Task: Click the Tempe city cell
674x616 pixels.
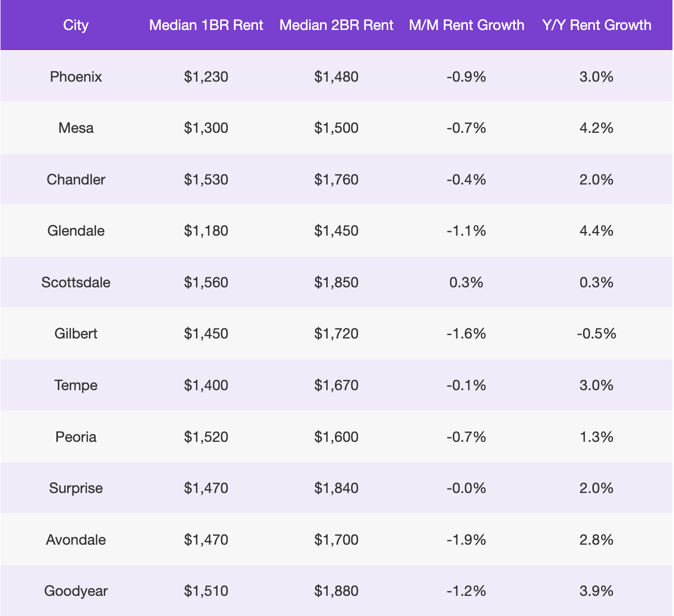Action: pos(76,385)
